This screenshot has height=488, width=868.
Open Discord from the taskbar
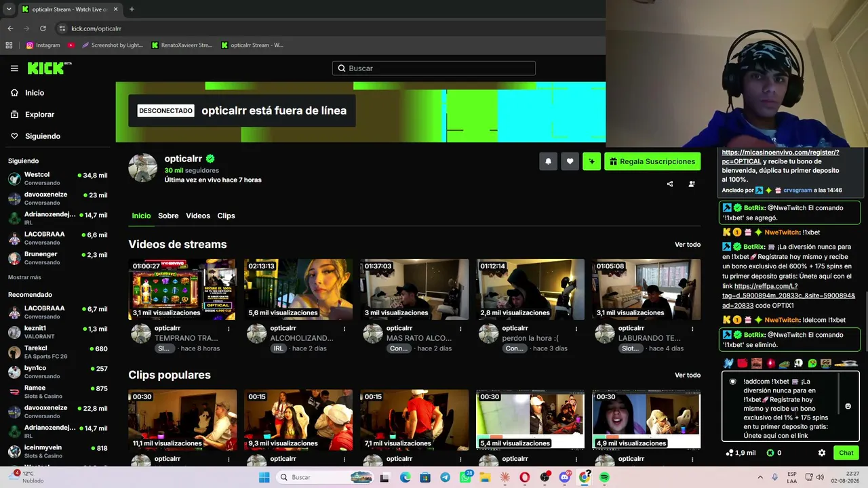click(x=565, y=477)
